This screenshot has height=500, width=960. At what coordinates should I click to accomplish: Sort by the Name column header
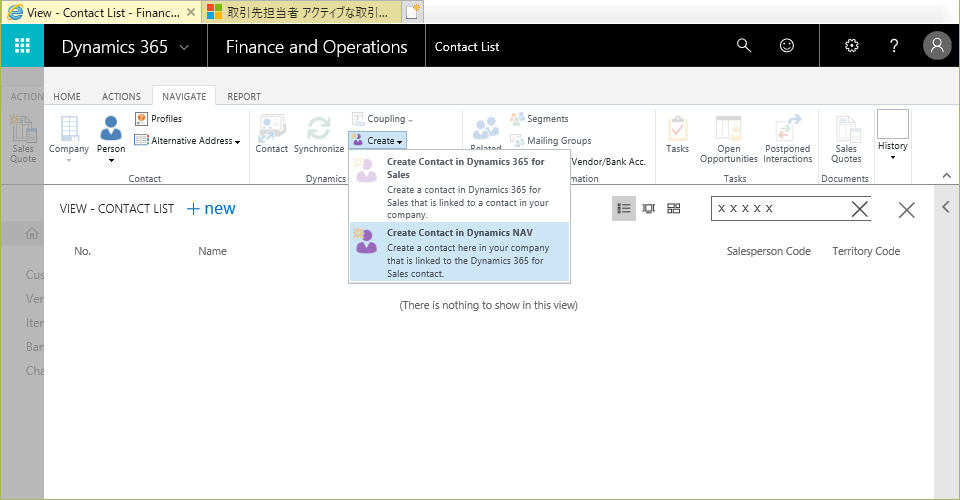(212, 251)
